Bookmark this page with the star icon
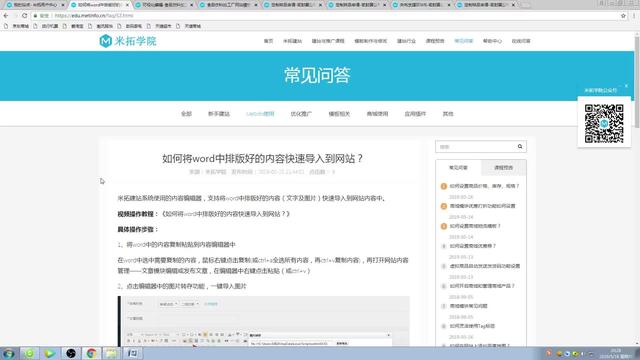This screenshot has height=360, width=640. tap(623, 16)
